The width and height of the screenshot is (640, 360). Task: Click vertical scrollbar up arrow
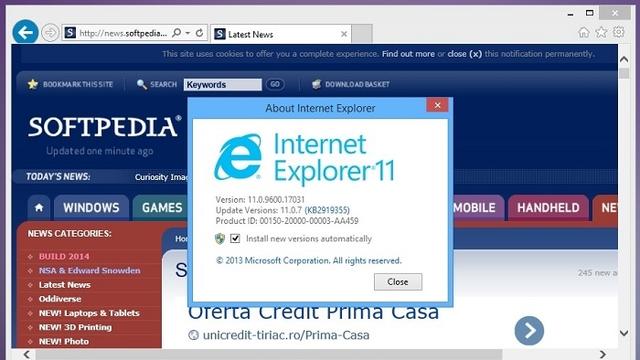pyautogui.click(x=624, y=60)
